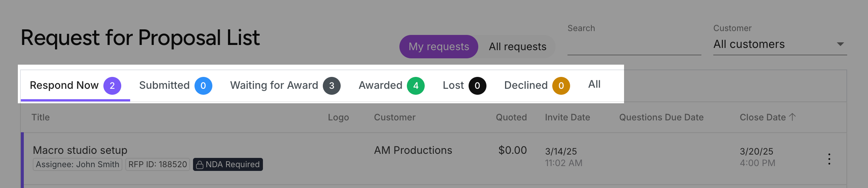Sort by the Questions Due Date header
This screenshot has height=188, width=868.
pyautogui.click(x=661, y=117)
